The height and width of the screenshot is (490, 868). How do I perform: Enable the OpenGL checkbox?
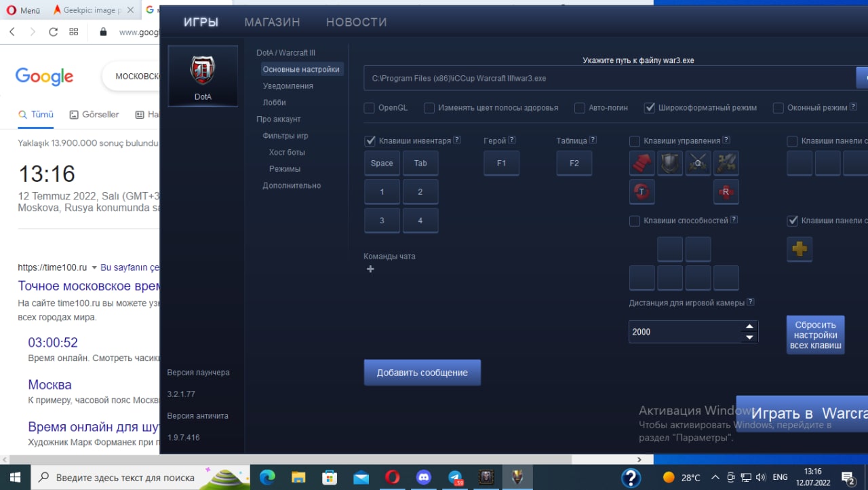(370, 107)
